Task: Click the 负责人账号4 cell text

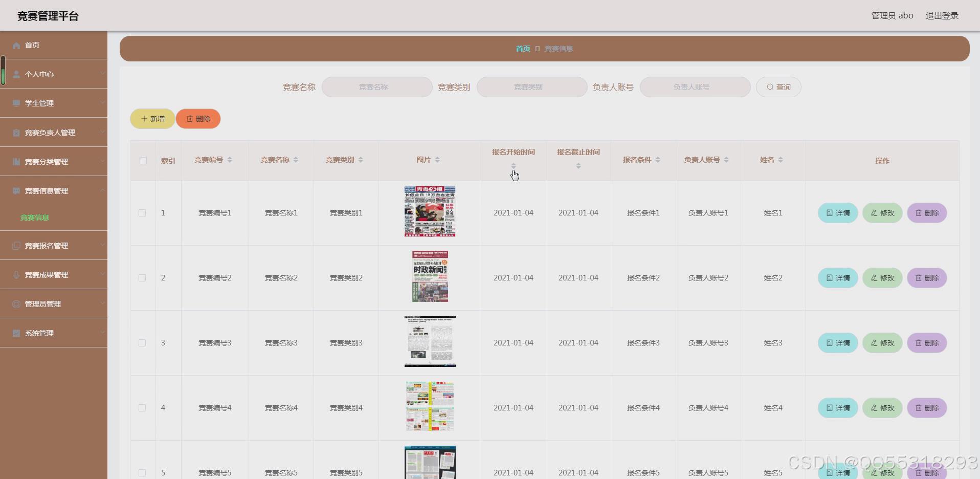Action: [708, 408]
